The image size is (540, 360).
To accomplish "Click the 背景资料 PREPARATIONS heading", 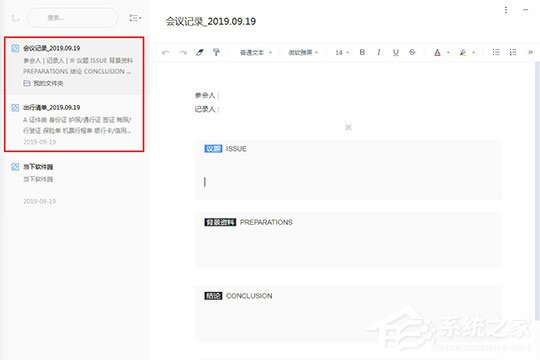I will pos(248,222).
